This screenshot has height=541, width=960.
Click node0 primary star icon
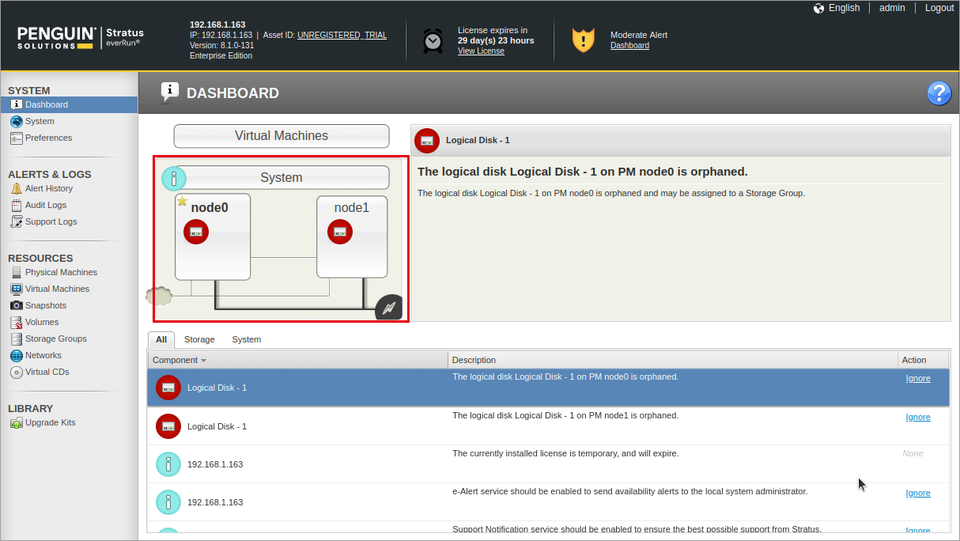(x=182, y=201)
